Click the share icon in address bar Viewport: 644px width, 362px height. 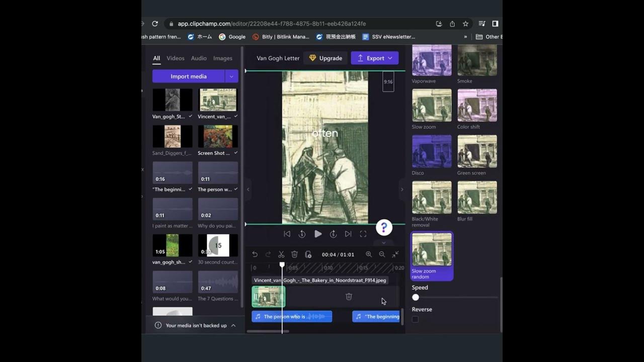pyautogui.click(x=452, y=24)
